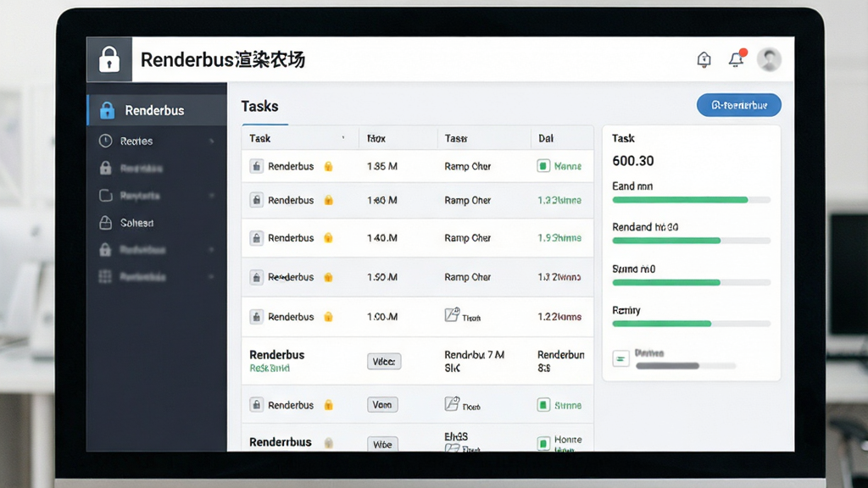Image resolution: width=868 pixels, height=488 pixels.
Task: Click the lock logo icon in header
Action: pos(109,59)
